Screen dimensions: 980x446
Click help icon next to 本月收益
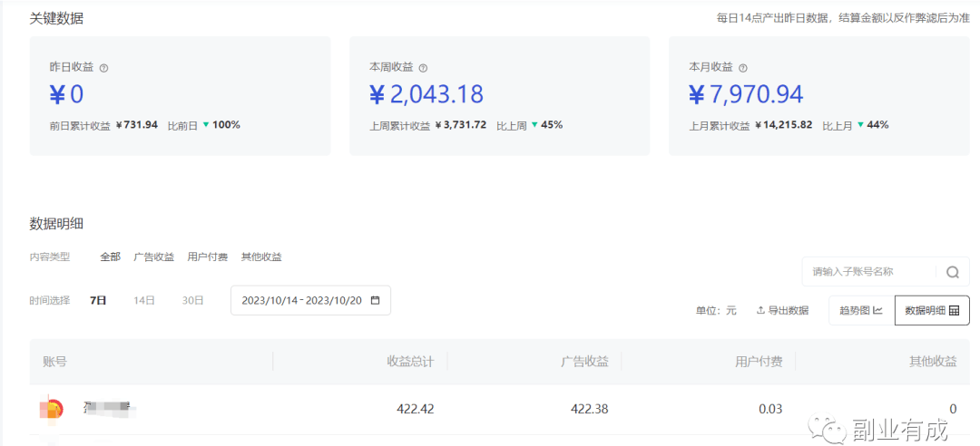click(x=742, y=68)
